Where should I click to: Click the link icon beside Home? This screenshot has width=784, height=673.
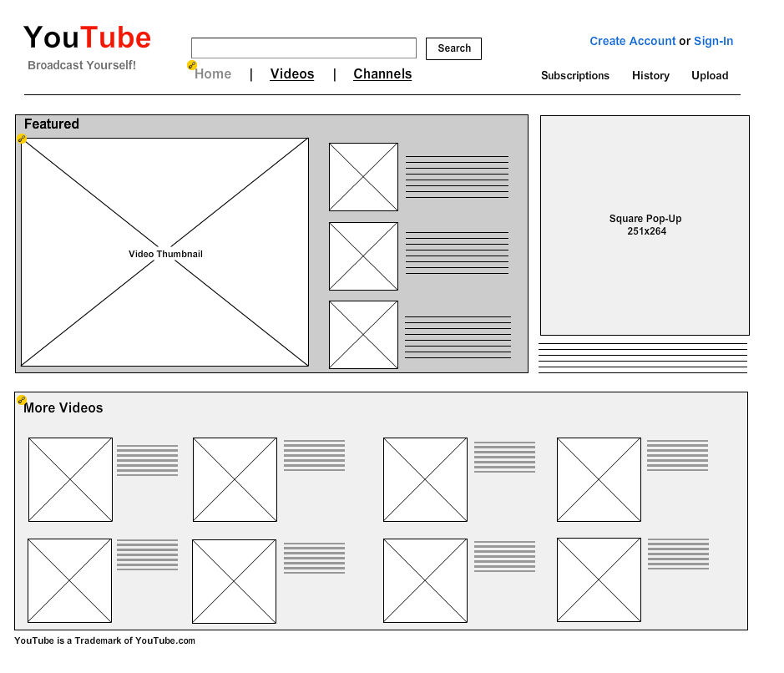pyautogui.click(x=191, y=65)
